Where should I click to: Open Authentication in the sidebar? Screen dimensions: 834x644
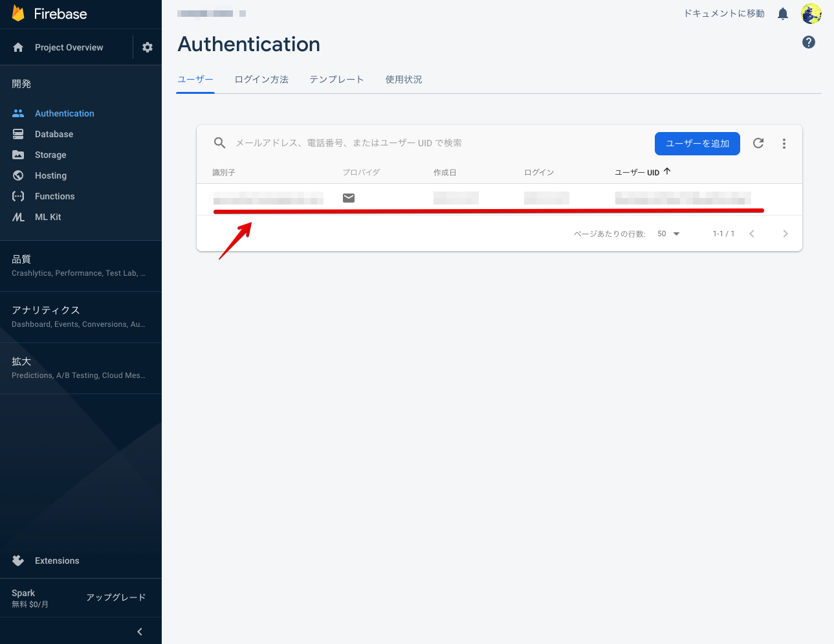click(x=65, y=113)
